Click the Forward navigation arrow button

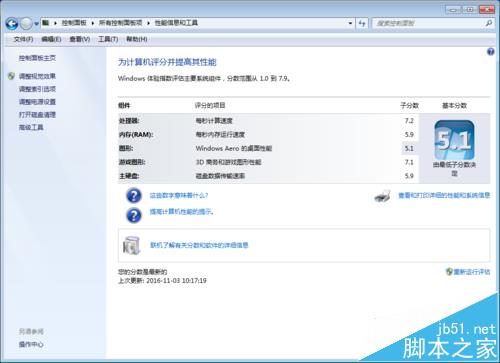[26, 23]
